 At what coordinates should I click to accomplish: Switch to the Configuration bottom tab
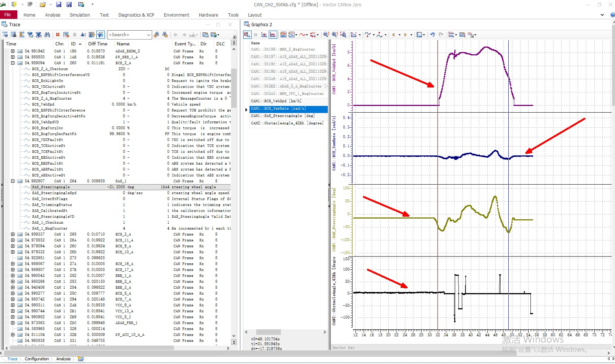click(x=37, y=359)
